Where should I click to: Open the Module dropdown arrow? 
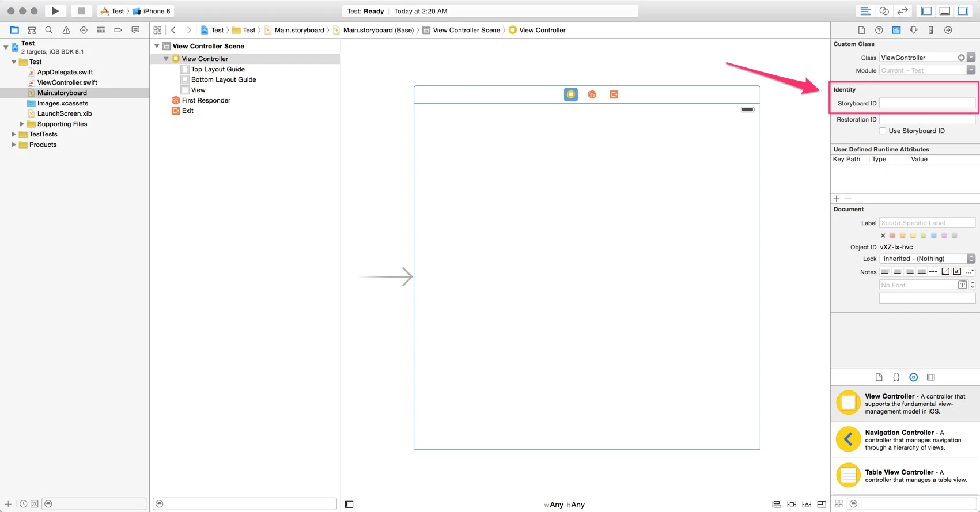click(x=971, y=70)
